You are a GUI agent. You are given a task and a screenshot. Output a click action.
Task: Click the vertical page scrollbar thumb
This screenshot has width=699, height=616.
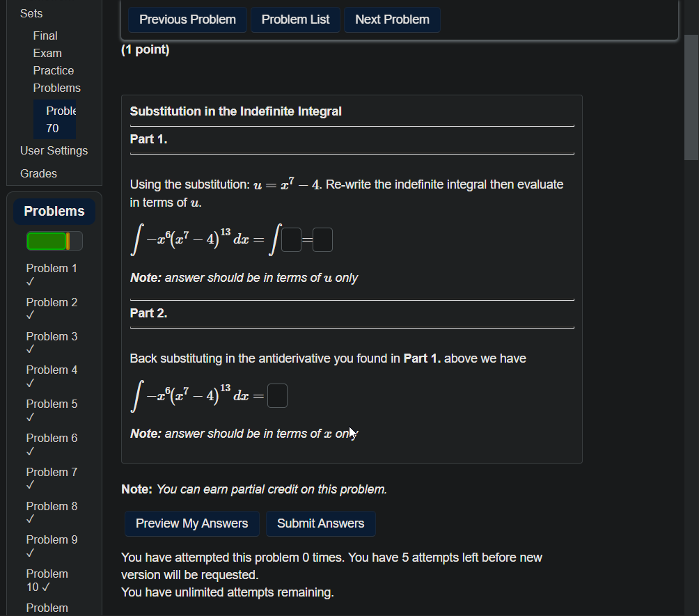(x=691, y=97)
